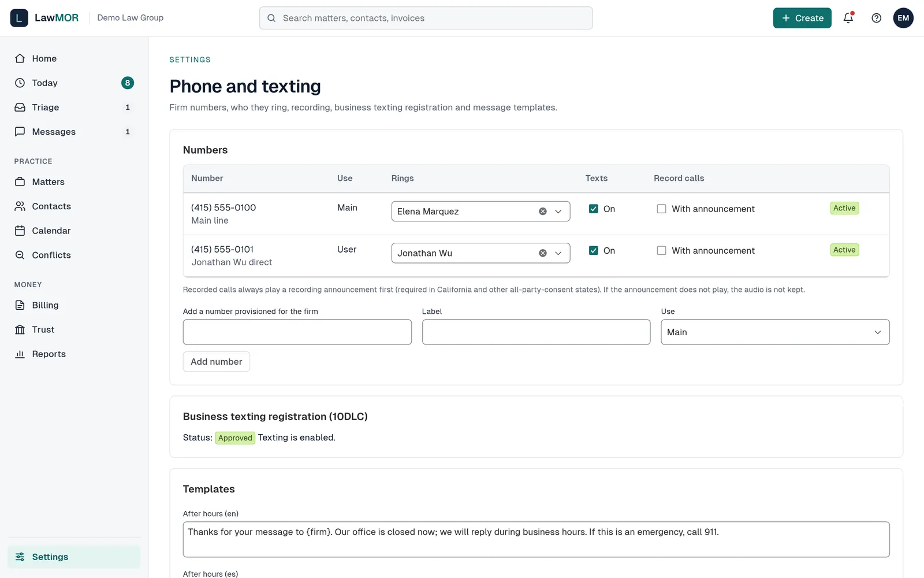Click the After hours (en) template textbox

[536, 539]
